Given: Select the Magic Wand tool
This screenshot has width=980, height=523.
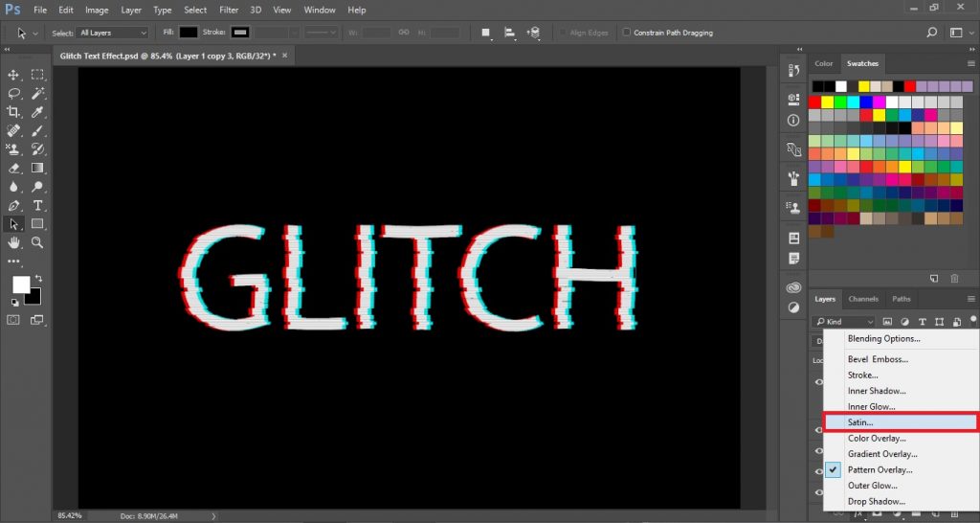Looking at the screenshot, I should 37,93.
